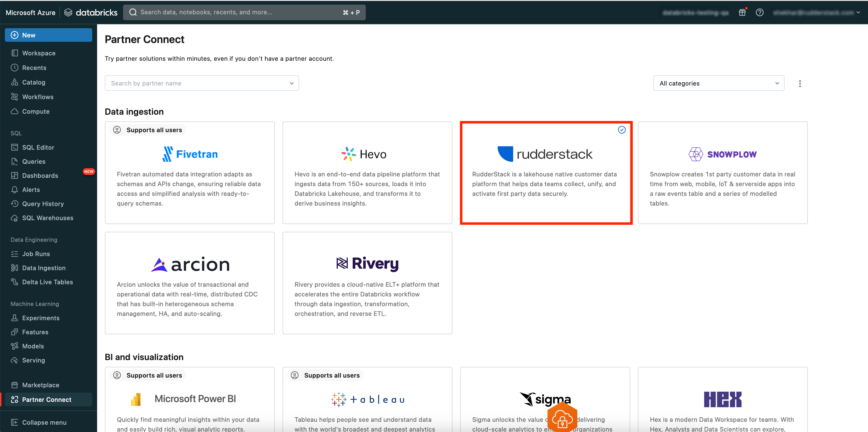Open the help menu via question mark icon

tap(760, 12)
